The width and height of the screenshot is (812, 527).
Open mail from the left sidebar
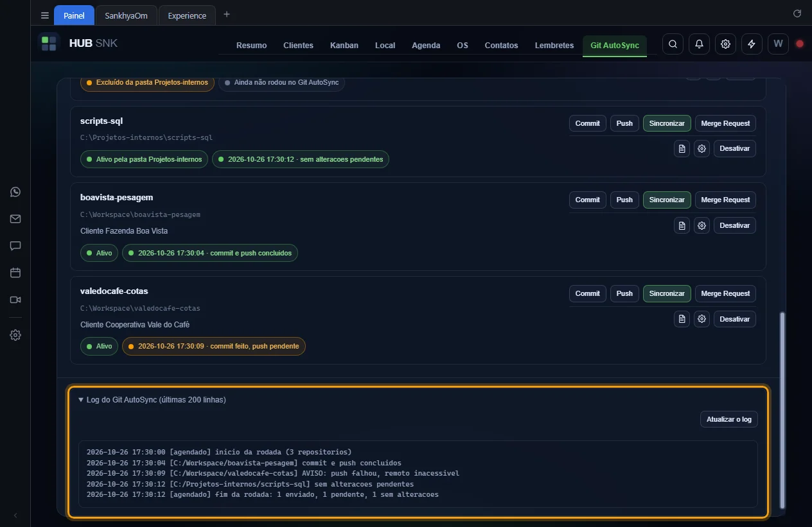[15, 219]
